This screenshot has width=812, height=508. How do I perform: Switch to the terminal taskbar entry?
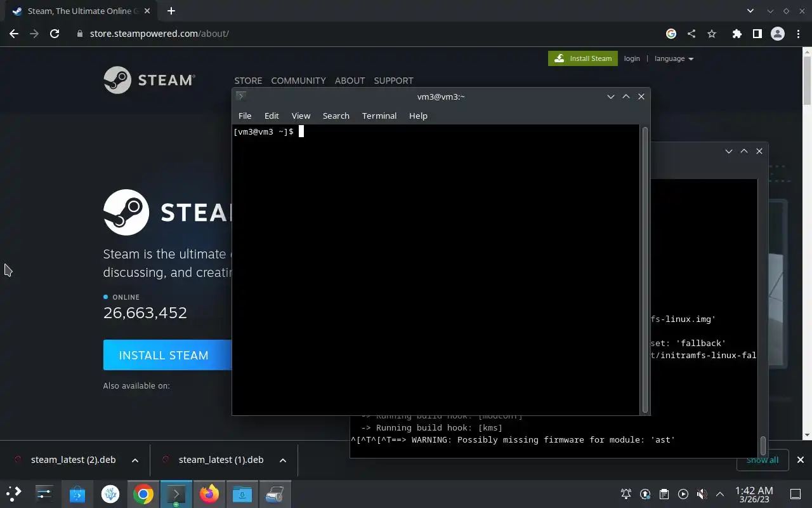(176, 493)
